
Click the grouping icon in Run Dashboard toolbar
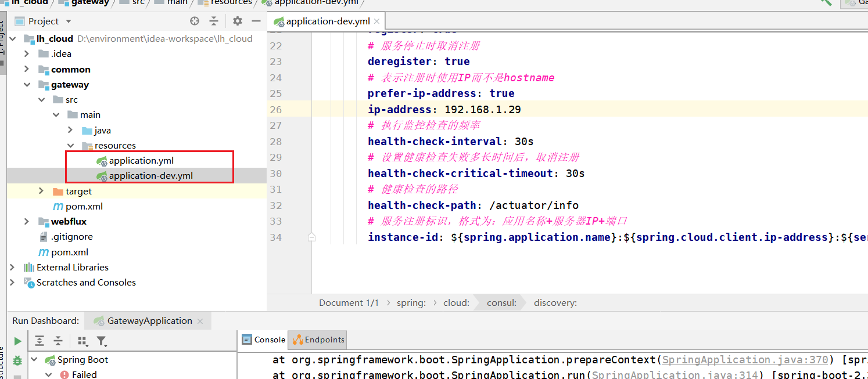click(83, 341)
